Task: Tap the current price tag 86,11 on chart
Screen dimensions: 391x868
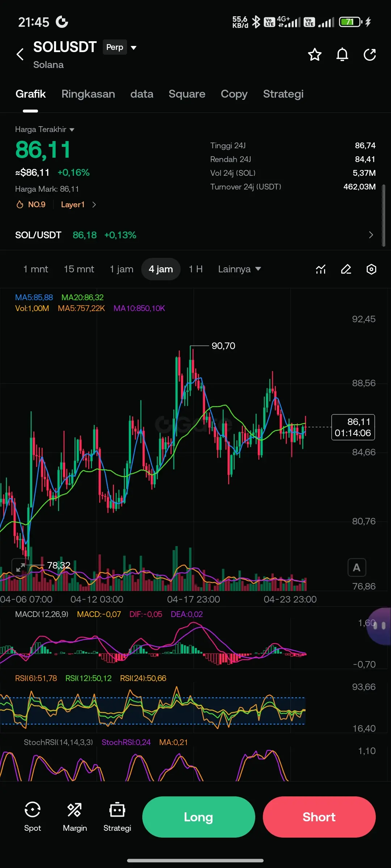Action: [353, 427]
